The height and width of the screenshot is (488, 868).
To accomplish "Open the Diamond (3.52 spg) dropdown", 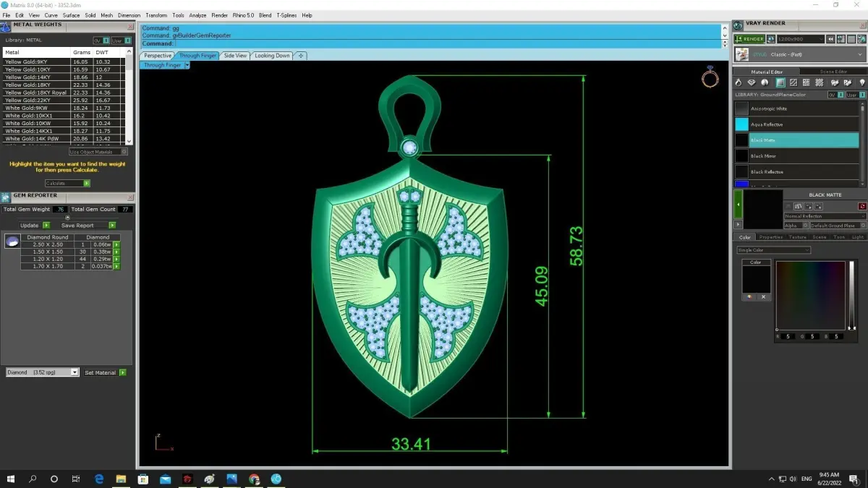I will (x=42, y=372).
